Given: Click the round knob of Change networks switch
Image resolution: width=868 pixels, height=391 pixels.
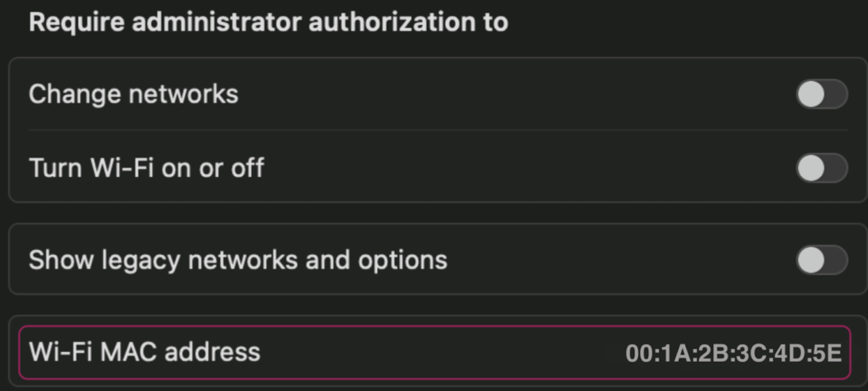Looking at the screenshot, I should tap(811, 94).
